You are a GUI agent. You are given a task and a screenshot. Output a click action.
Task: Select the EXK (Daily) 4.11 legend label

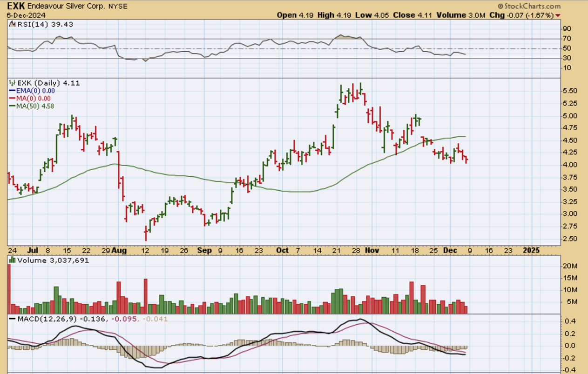point(48,83)
